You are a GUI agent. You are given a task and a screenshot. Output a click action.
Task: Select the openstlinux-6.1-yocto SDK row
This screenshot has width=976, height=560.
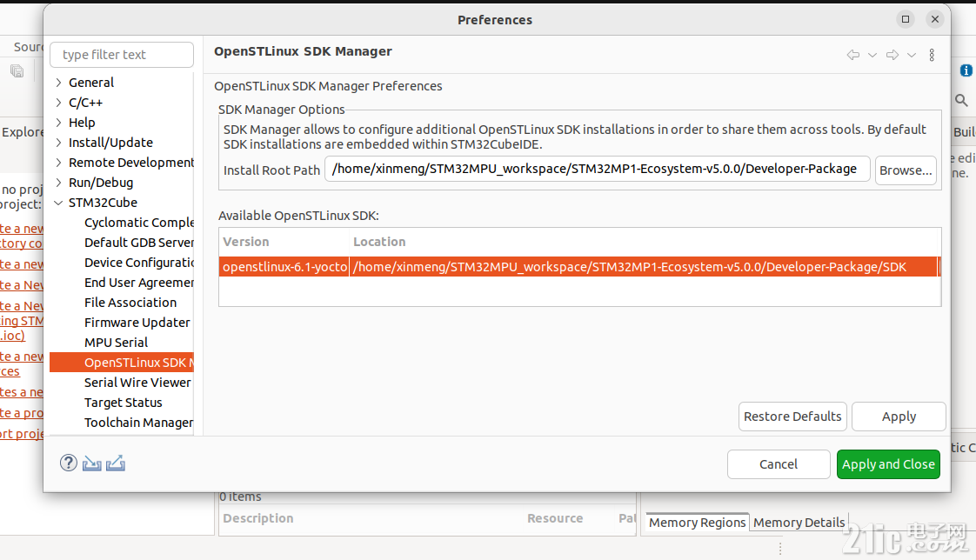[x=578, y=266]
